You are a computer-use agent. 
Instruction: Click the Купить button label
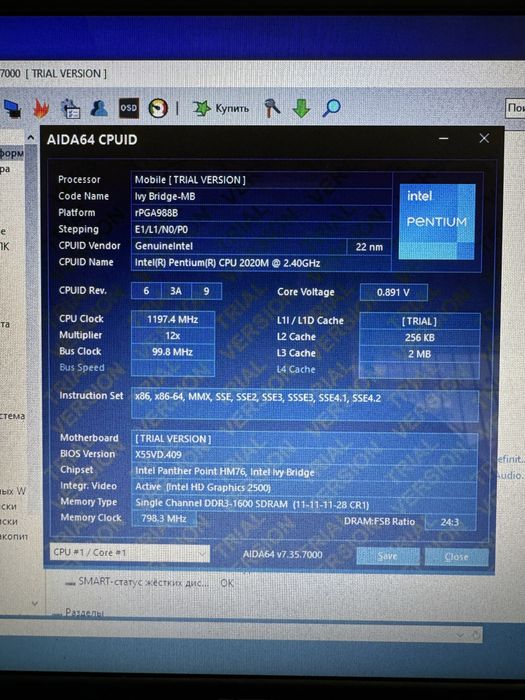[232, 108]
